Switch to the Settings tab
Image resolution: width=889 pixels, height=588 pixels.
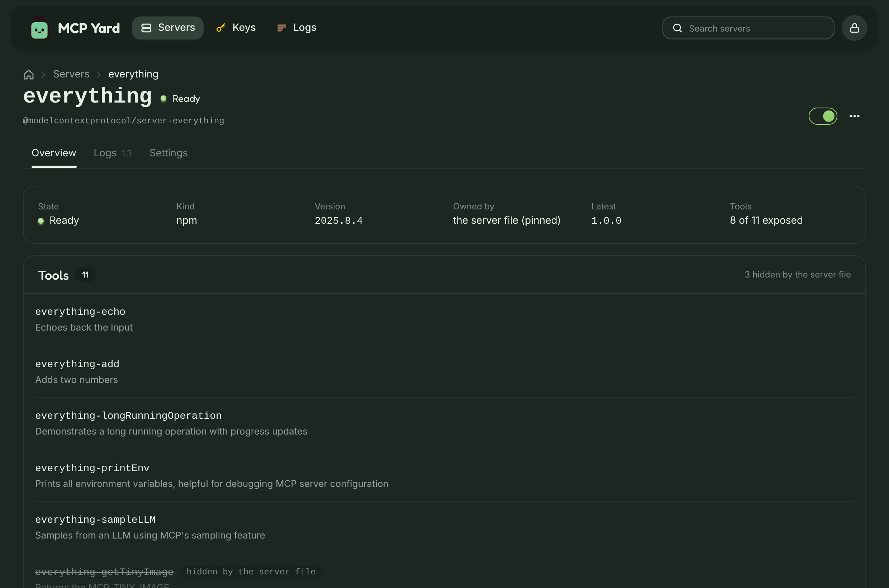click(x=168, y=153)
